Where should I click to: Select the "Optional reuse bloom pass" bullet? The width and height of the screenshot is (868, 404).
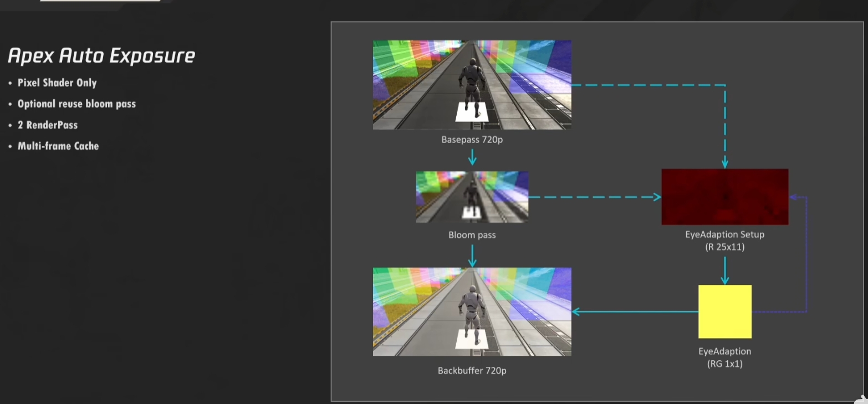(76, 104)
